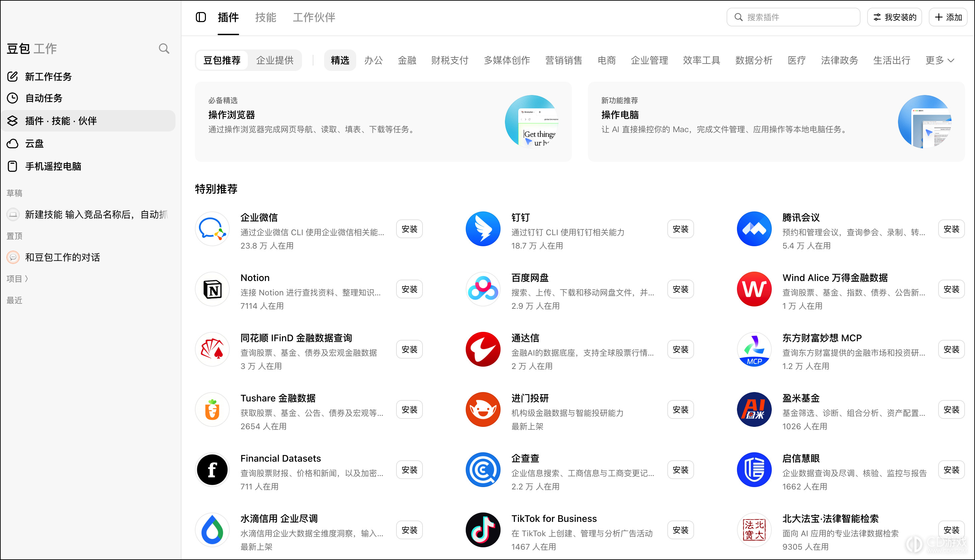Install the Notion plugin

[409, 289]
